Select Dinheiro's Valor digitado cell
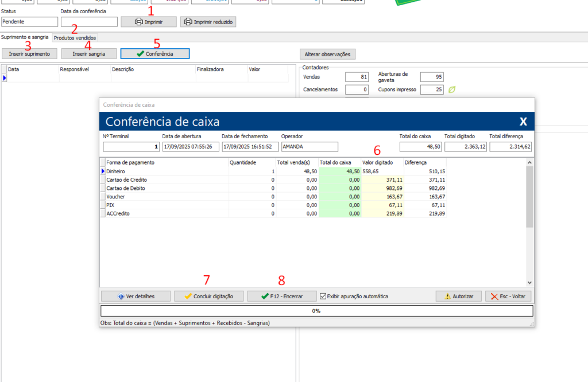 pyautogui.click(x=381, y=171)
